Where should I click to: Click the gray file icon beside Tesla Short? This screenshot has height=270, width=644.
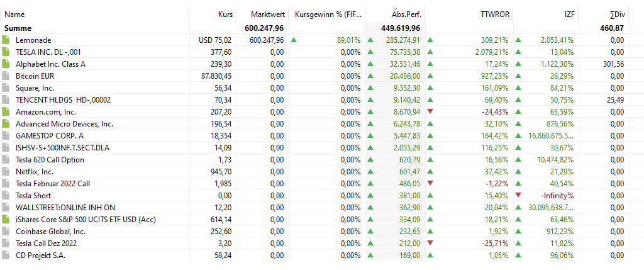click(5, 196)
